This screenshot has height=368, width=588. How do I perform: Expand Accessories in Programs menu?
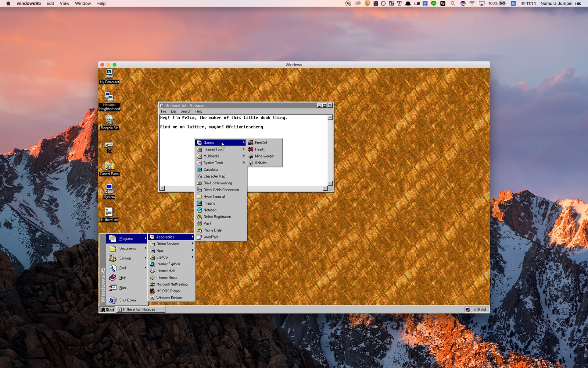coord(172,237)
